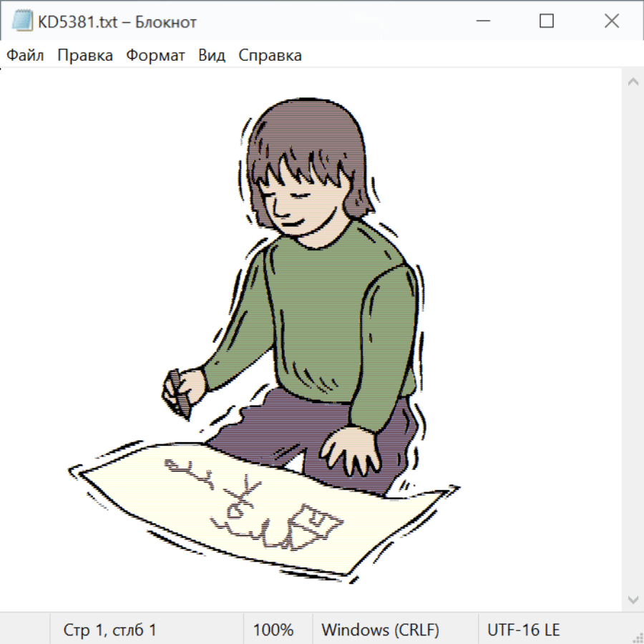Click the vertical scrollbar track
This screenshot has height=644, width=644.
(633, 341)
